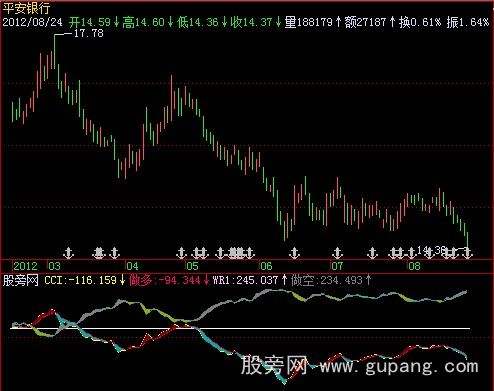
Task: Click the signal arrow just before the 04 label
Action: click(114, 253)
